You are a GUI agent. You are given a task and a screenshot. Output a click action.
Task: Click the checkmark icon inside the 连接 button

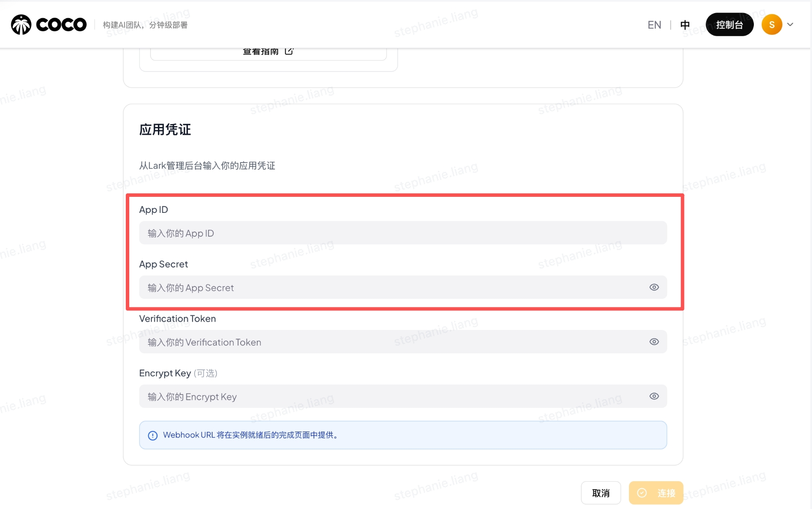pyautogui.click(x=642, y=493)
